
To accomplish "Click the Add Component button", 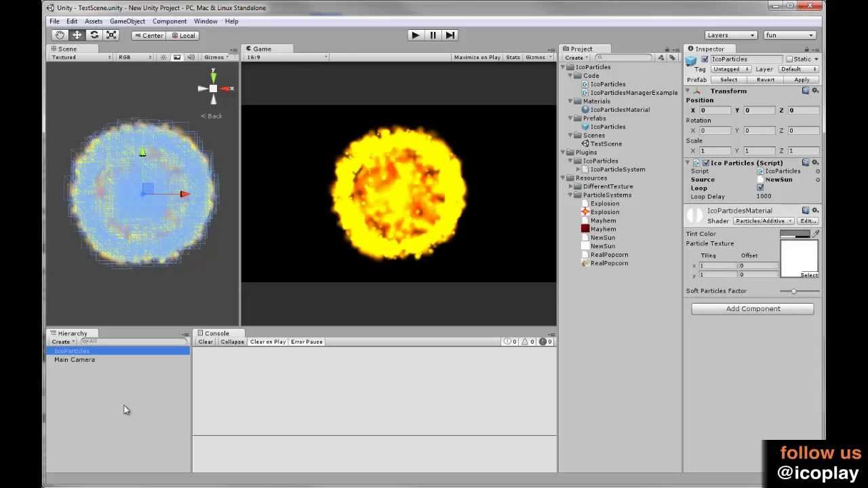I will (753, 309).
